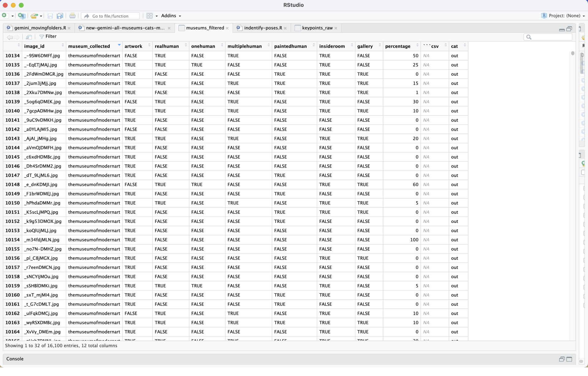Sort by the paintedhuman column header

pyautogui.click(x=294, y=46)
